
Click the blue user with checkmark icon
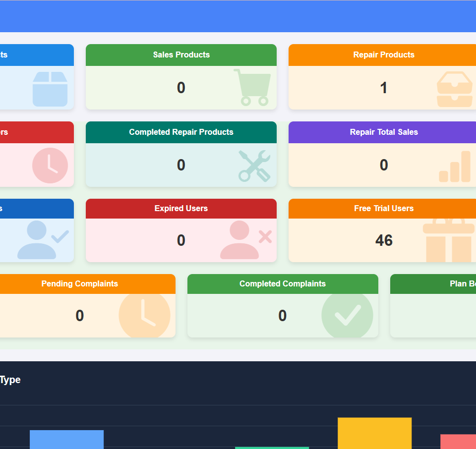click(x=43, y=240)
